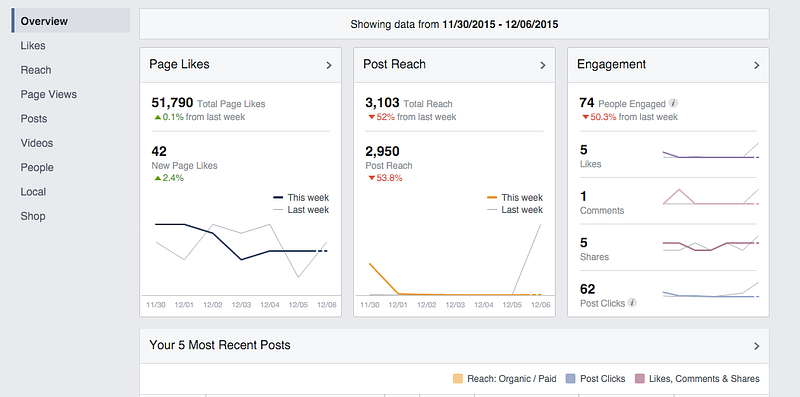Open Your 5 Most Recent Posts arrow
Image resolution: width=800 pixels, height=397 pixels.
pyautogui.click(x=757, y=346)
